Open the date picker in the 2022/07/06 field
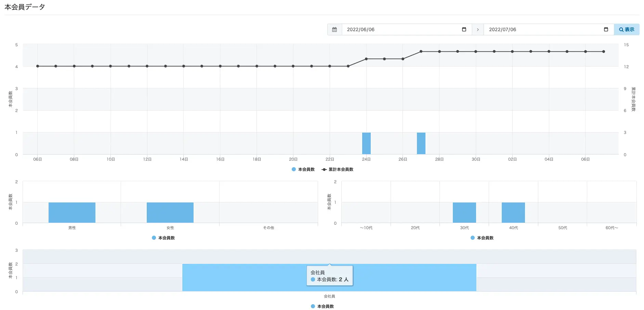644x310 pixels. [606, 29]
